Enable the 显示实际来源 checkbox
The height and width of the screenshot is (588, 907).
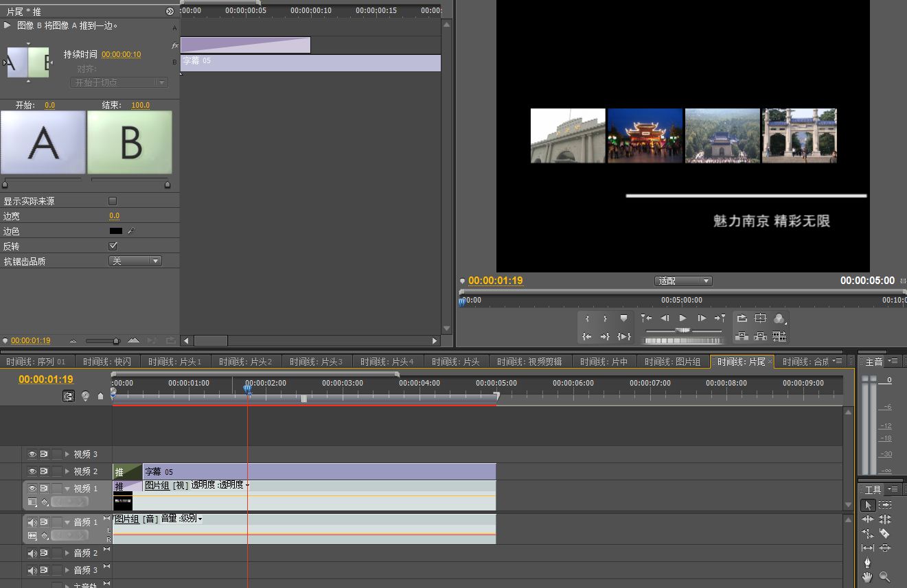coord(113,201)
